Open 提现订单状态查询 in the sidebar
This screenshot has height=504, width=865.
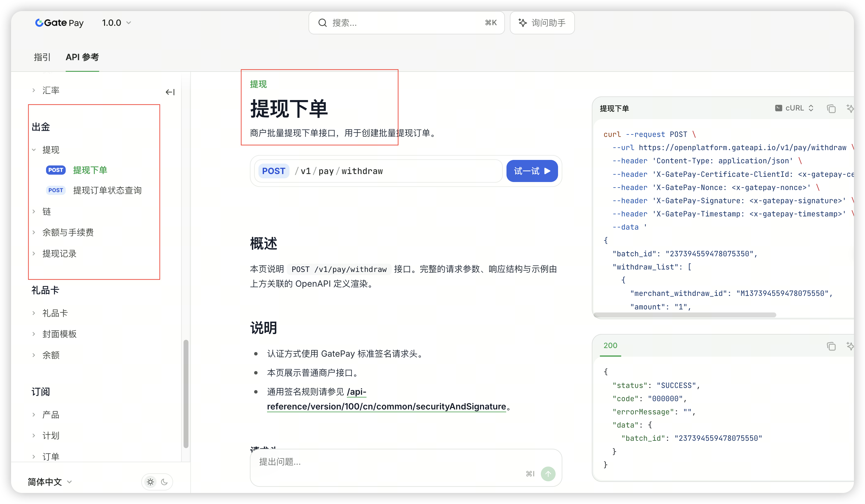pyautogui.click(x=107, y=190)
